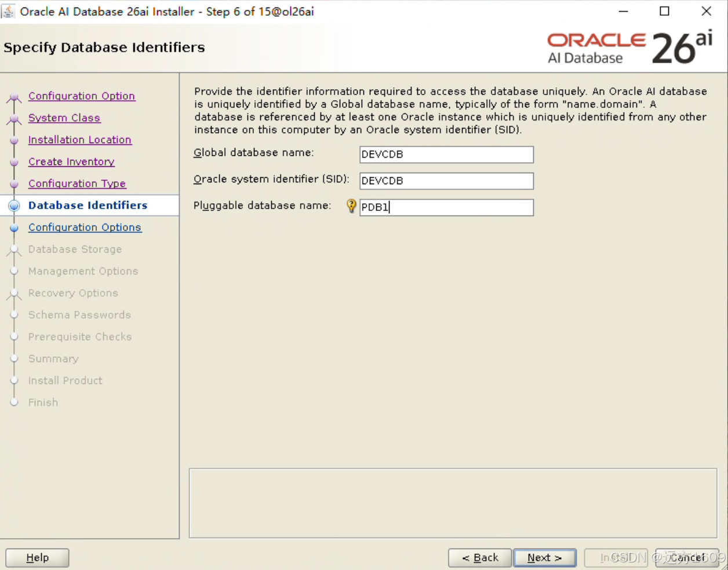Image resolution: width=728 pixels, height=570 pixels.
Task: Click the hint bulb icon beside Pluggable database name
Action: (351, 206)
